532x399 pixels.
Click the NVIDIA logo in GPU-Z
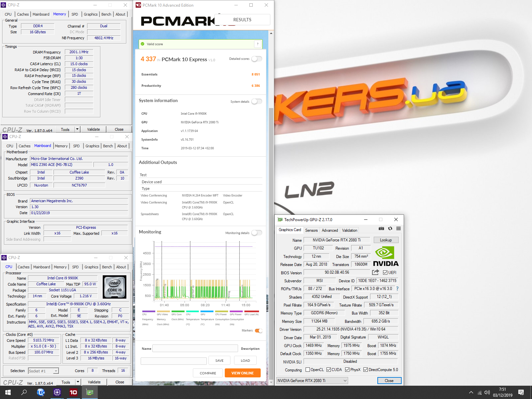click(x=386, y=256)
